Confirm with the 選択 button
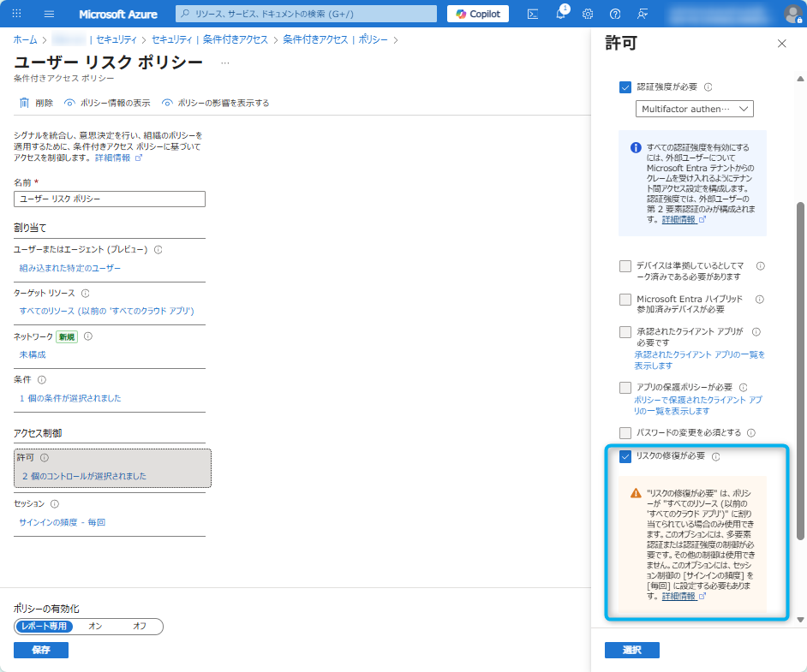 (x=632, y=650)
